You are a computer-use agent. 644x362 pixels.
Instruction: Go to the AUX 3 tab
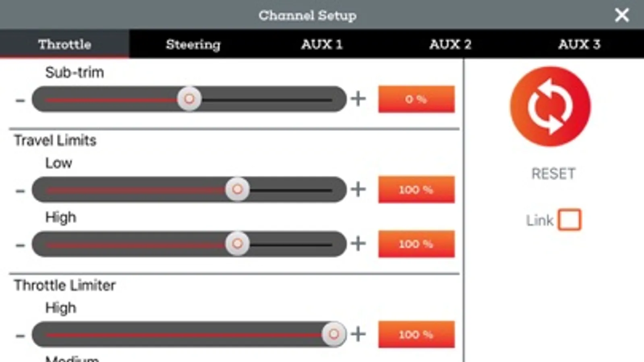coord(579,44)
